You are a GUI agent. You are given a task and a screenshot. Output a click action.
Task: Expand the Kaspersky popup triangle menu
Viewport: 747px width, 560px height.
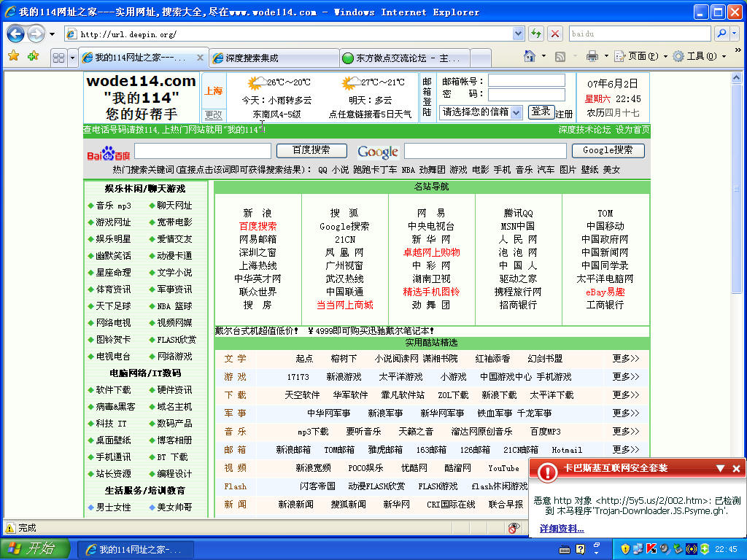click(x=720, y=469)
